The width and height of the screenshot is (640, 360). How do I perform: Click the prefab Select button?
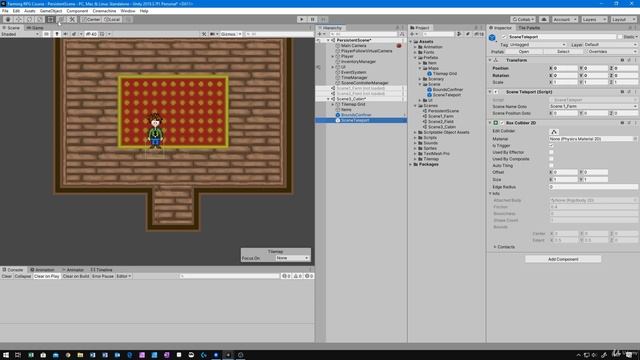pyautogui.click(x=563, y=52)
